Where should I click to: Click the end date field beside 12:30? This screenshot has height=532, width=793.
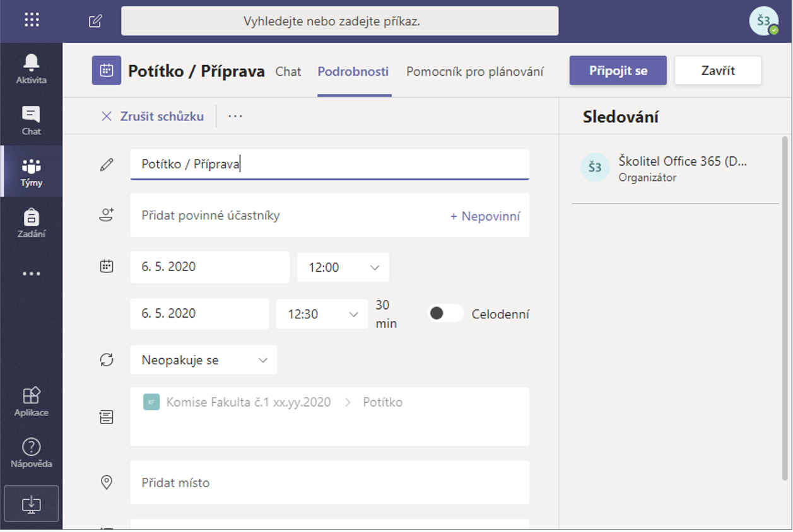pyautogui.click(x=199, y=314)
